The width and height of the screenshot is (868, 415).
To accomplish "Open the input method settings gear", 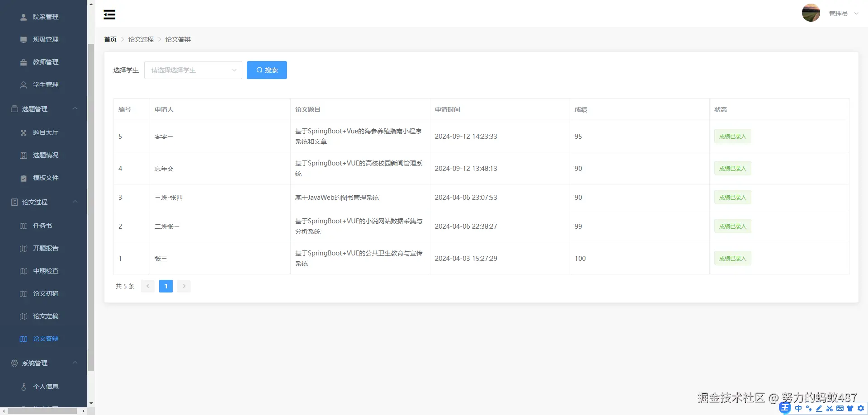I will 861,408.
